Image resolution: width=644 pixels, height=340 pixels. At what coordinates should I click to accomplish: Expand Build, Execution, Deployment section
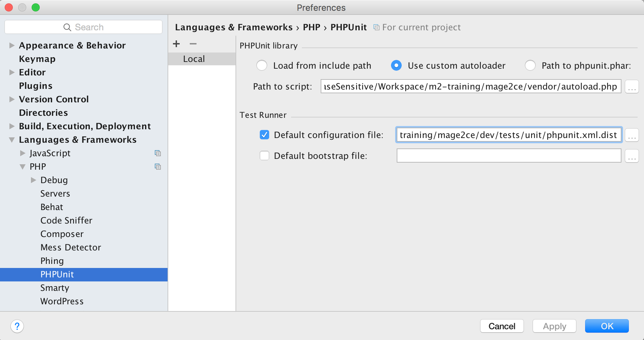pyautogui.click(x=12, y=126)
